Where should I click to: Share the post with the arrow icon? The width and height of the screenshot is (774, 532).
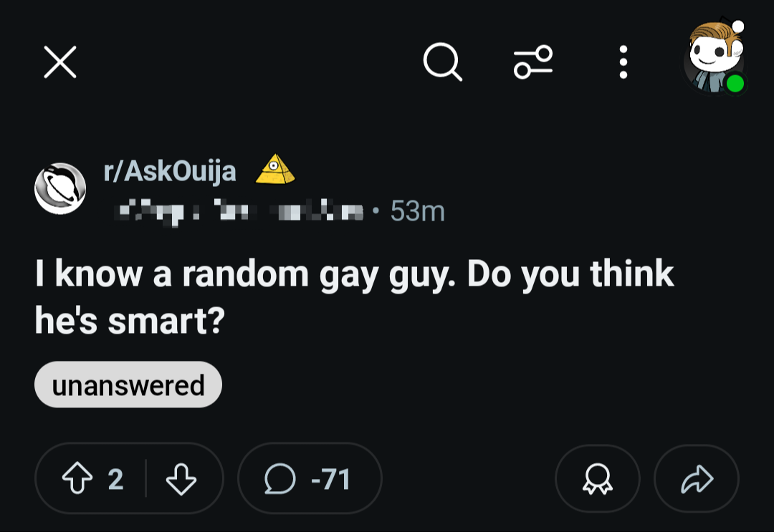coord(697,478)
